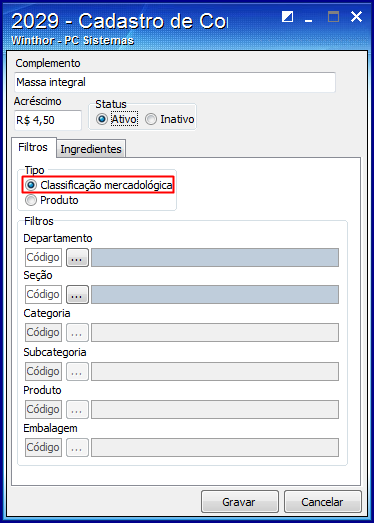Click the Departamento Código input

click(43, 257)
